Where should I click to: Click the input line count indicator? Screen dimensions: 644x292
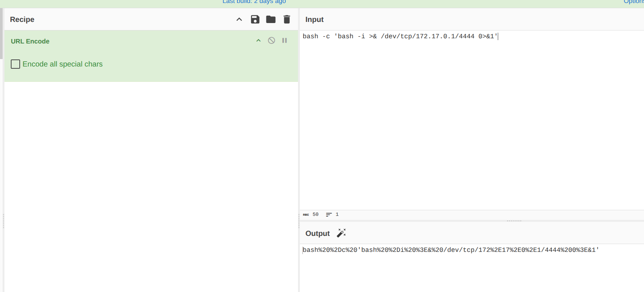(332, 214)
